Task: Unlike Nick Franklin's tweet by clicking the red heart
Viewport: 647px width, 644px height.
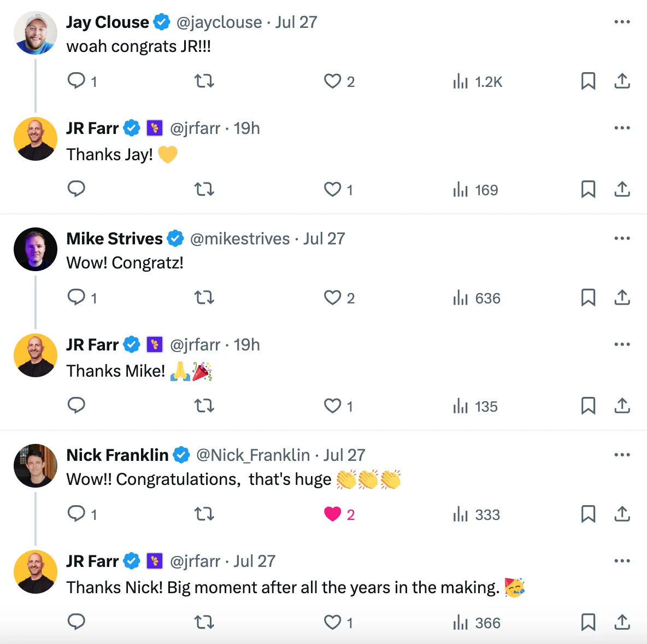Action: click(x=332, y=514)
